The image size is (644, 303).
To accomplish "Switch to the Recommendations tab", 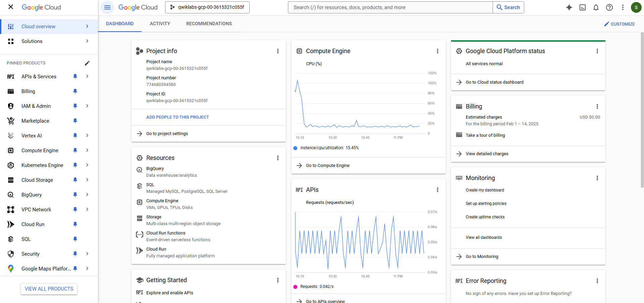I will point(209,24).
